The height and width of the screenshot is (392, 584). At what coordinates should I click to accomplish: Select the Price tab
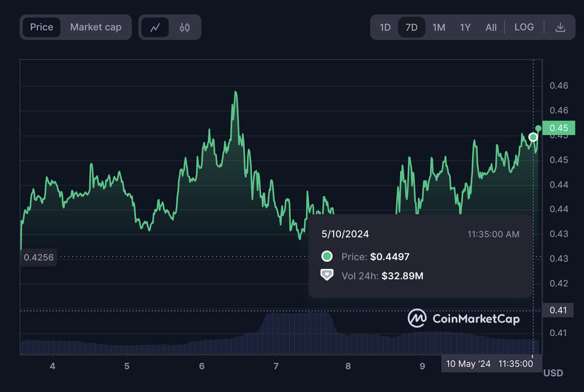coord(42,27)
